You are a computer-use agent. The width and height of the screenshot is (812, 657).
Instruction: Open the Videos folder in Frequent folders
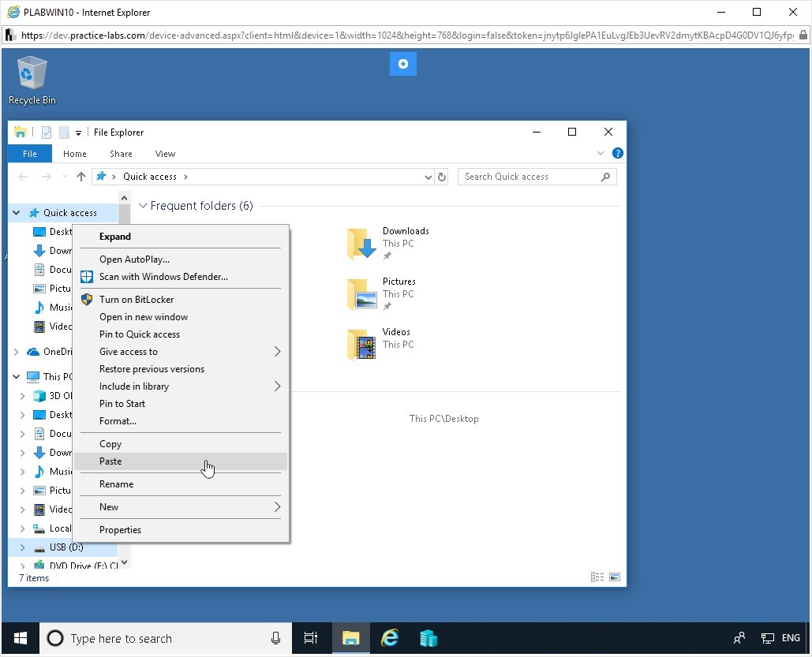point(380,344)
